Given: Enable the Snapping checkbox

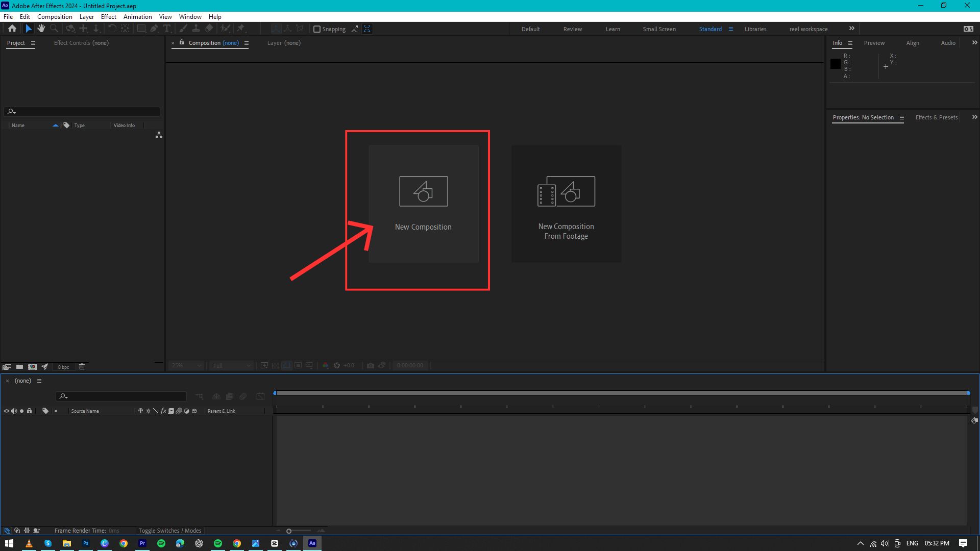Looking at the screenshot, I should click(317, 29).
